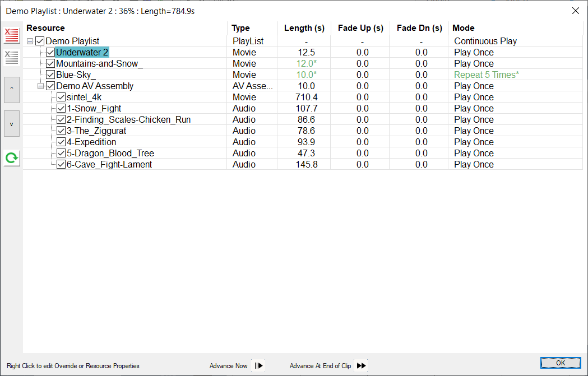Click Advance At End of Clip icon
Screen dimensions: 588x376
[362, 366]
